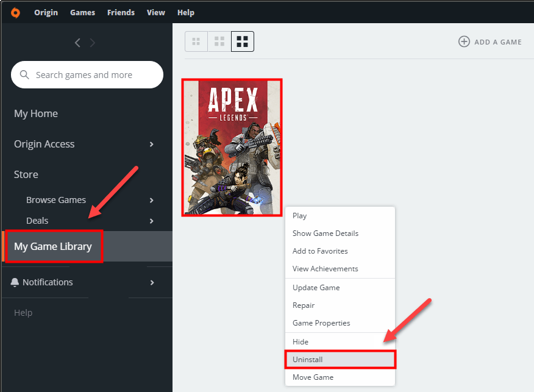The image size is (534, 392).
Task: Click the Add a Game plus icon
Action: click(x=464, y=41)
